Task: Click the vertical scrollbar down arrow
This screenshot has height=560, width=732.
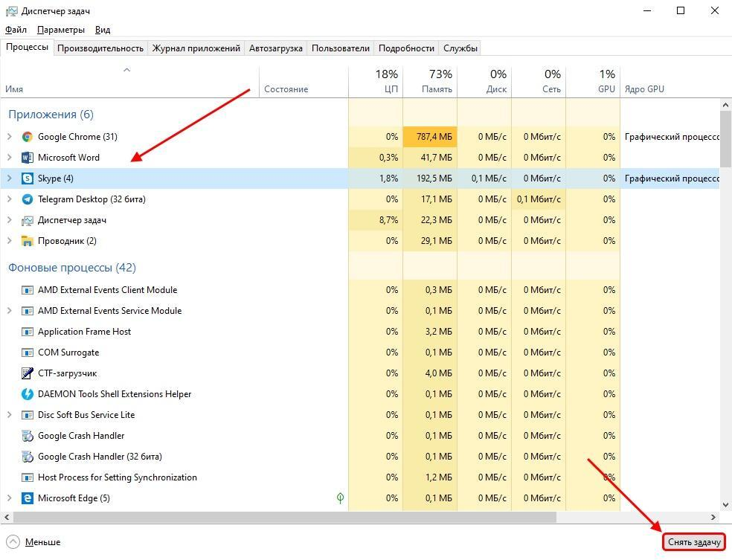Action: (725, 505)
